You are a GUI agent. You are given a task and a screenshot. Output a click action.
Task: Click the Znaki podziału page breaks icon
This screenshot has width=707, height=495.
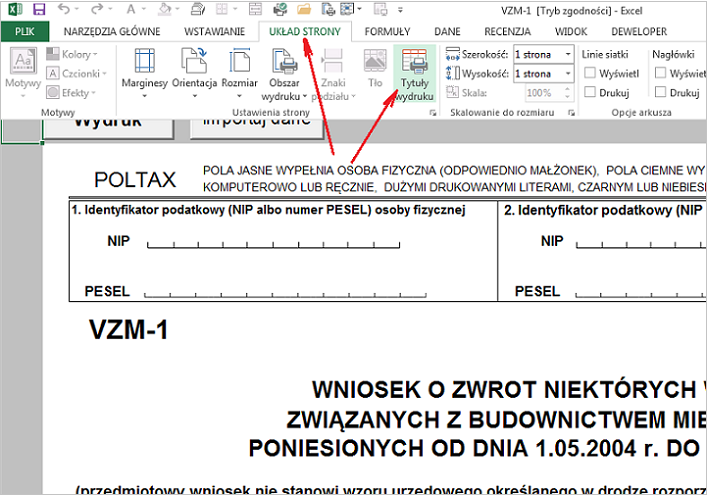pyautogui.click(x=333, y=61)
